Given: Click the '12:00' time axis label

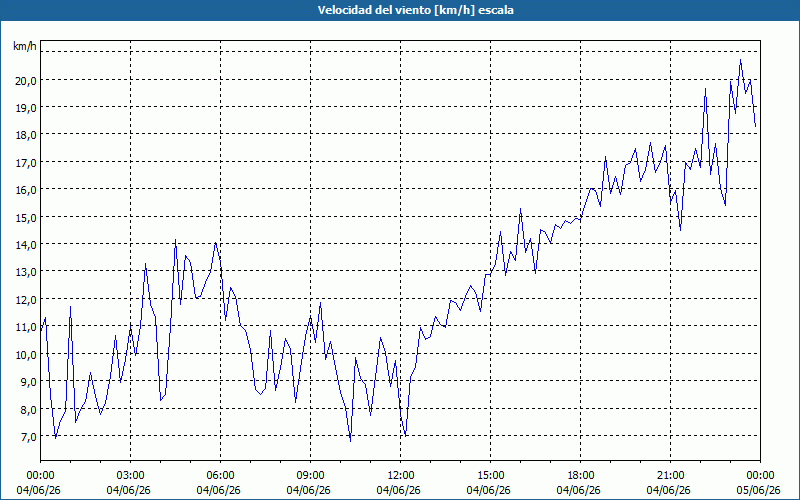Looking at the screenshot, I should coord(401,476).
